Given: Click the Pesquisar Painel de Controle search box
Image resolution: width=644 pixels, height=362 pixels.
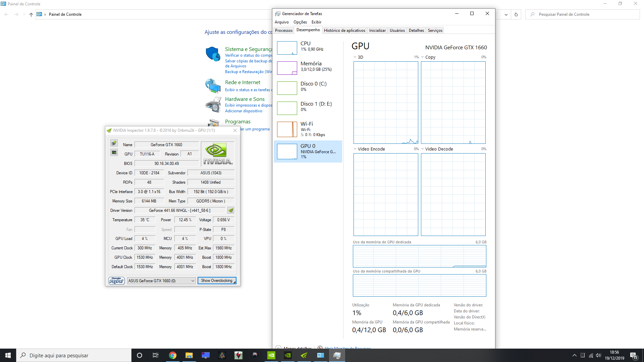Looking at the screenshot, I should tap(583, 14).
